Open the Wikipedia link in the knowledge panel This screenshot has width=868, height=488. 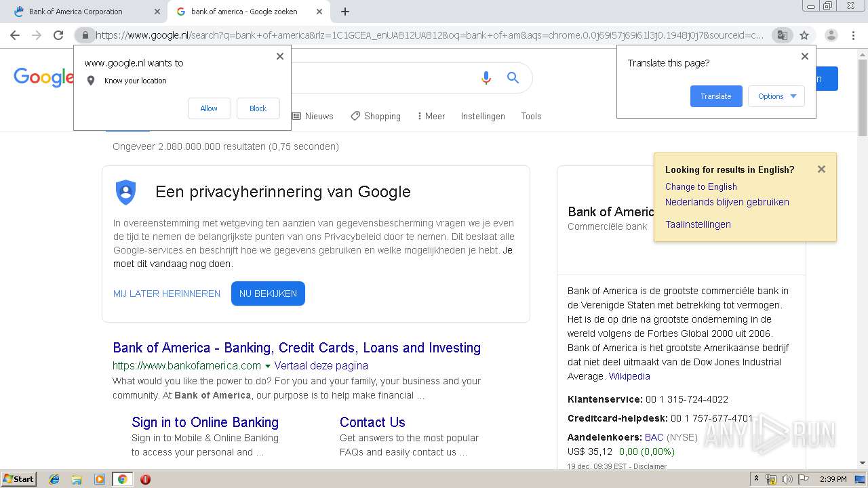pyautogui.click(x=629, y=376)
